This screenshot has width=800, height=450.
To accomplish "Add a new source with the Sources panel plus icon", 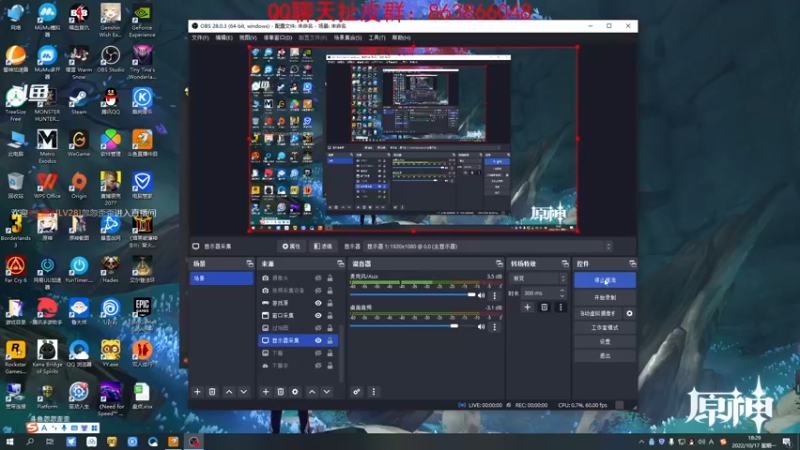I will [265, 392].
